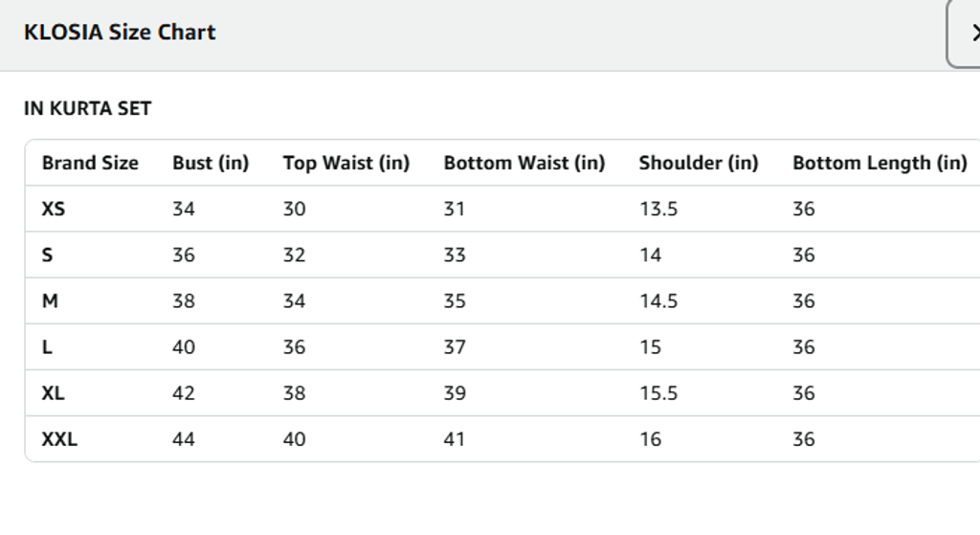The image size is (980, 535).
Task: Select the L brand size row label
Action: 47,346
